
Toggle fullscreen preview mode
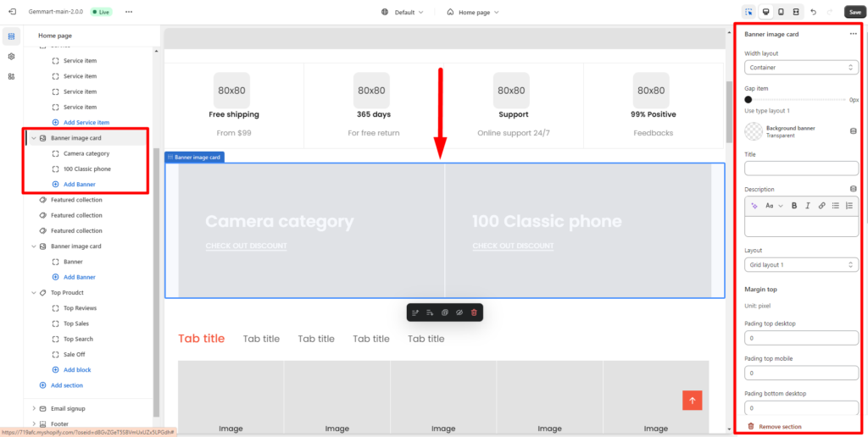pos(795,12)
